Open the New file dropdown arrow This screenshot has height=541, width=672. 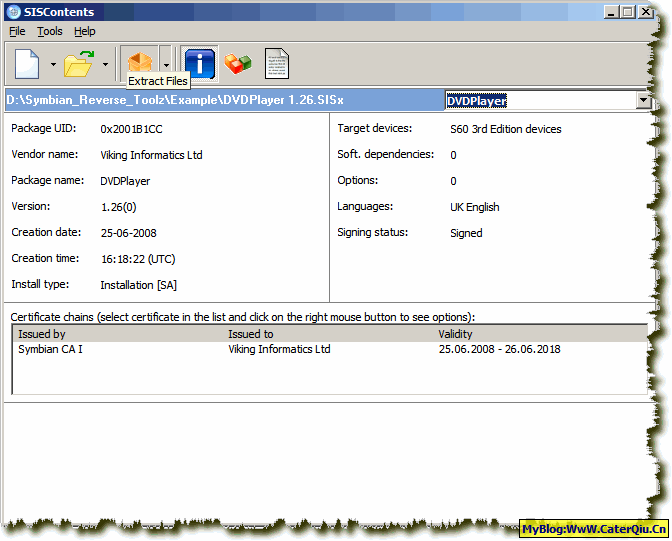point(53,65)
